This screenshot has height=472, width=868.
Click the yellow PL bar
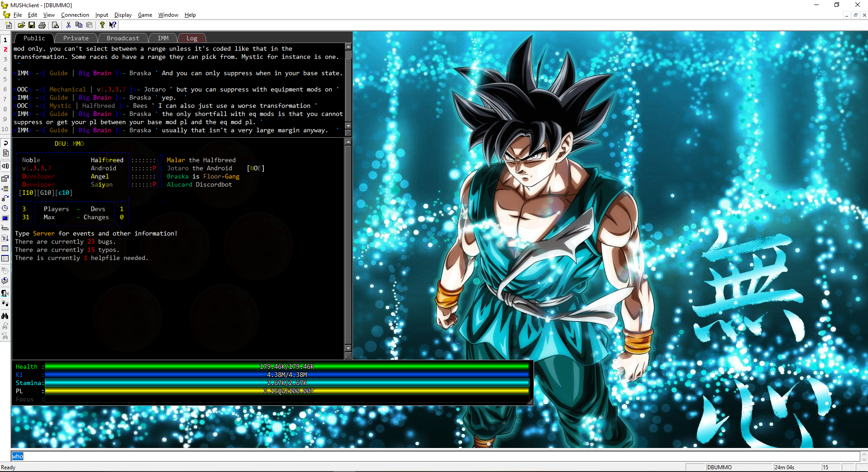click(287, 391)
